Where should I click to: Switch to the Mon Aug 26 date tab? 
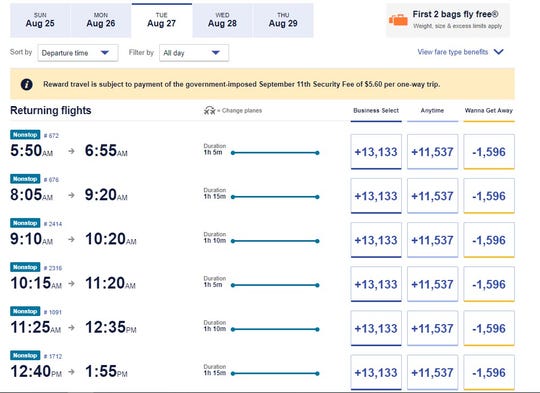point(101,20)
